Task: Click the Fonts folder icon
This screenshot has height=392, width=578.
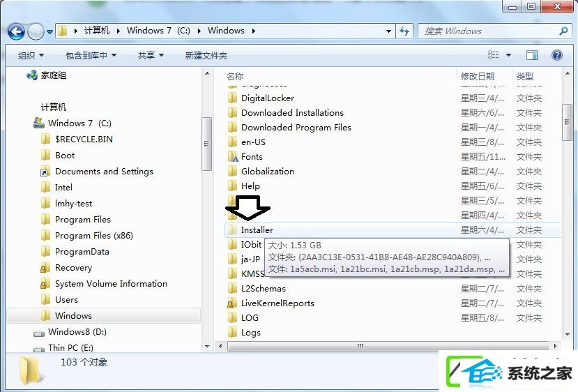Action: [233, 157]
